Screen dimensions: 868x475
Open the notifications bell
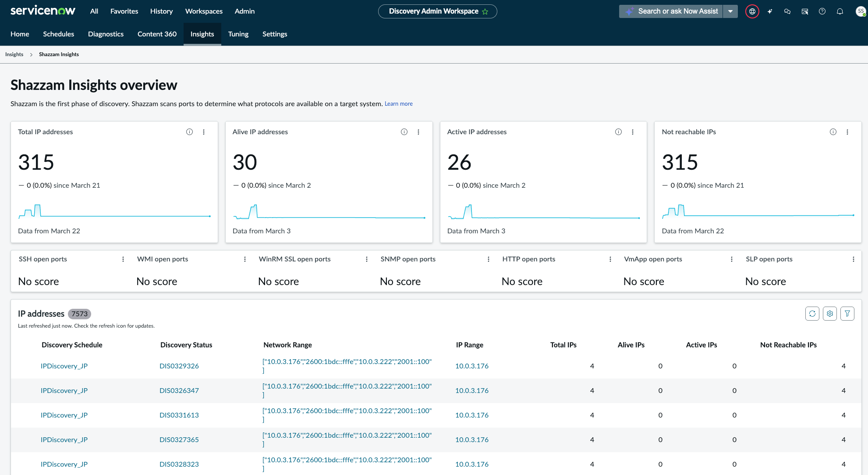coord(840,11)
